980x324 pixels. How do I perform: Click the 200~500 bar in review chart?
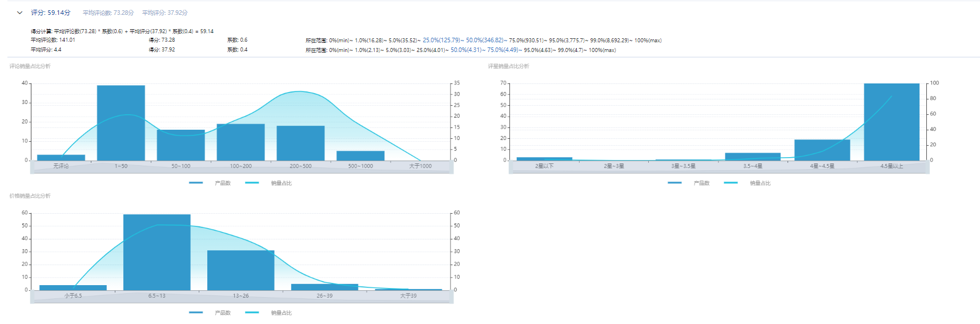point(300,143)
